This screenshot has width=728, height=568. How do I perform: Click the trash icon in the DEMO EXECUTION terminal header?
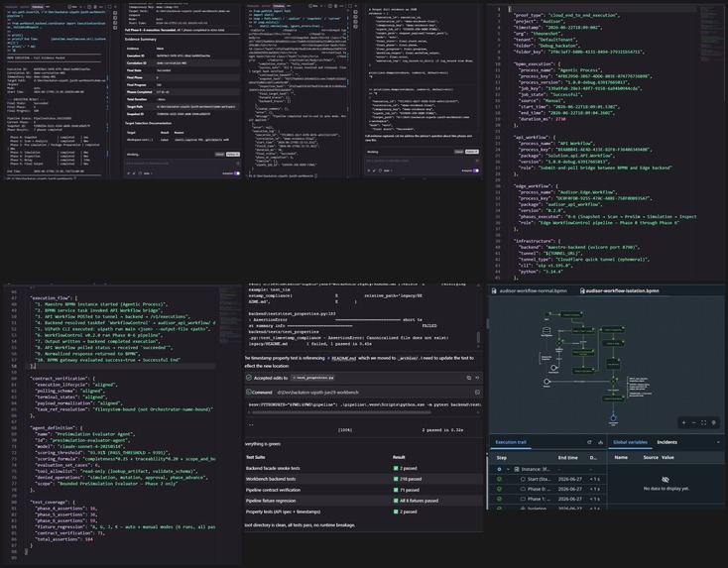tap(94, 7)
